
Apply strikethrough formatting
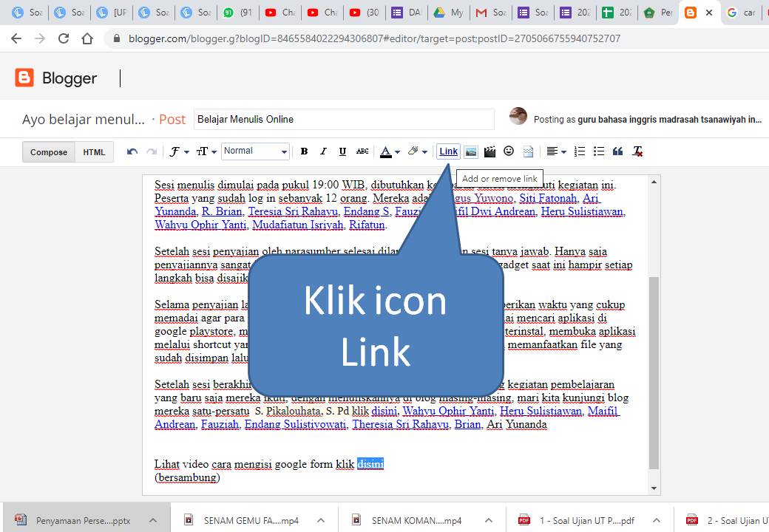[x=362, y=151]
